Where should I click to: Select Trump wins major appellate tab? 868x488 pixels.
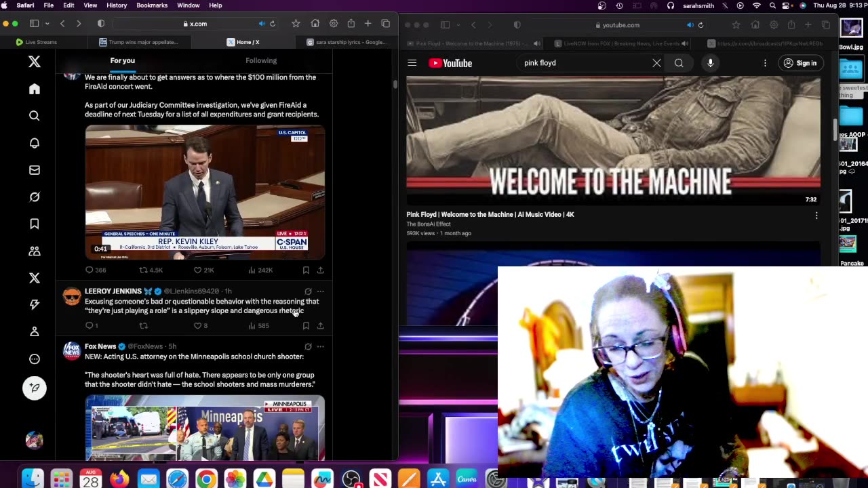[x=139, y=42]
